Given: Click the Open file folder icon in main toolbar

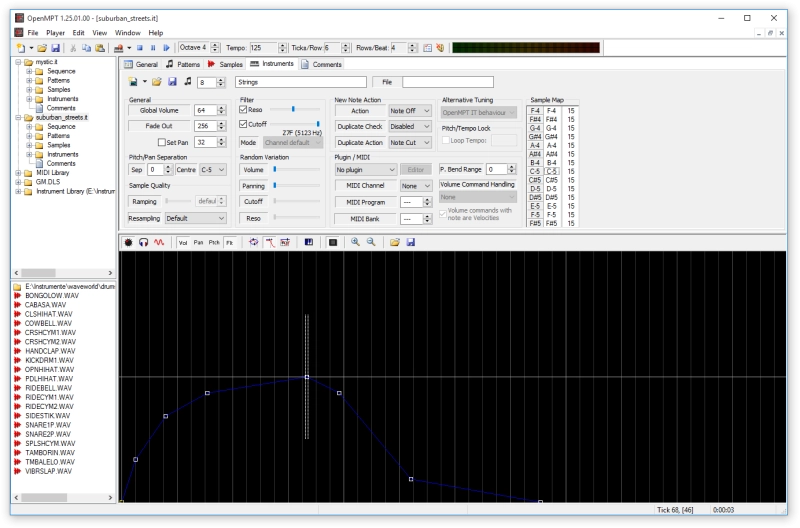Looking at the screenshot, I should click(42, 48).
